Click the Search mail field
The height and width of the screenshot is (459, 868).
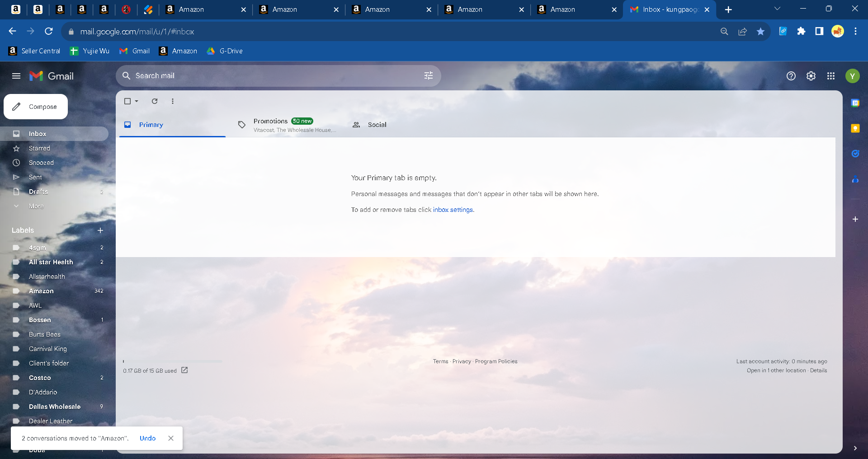[278, 76]
